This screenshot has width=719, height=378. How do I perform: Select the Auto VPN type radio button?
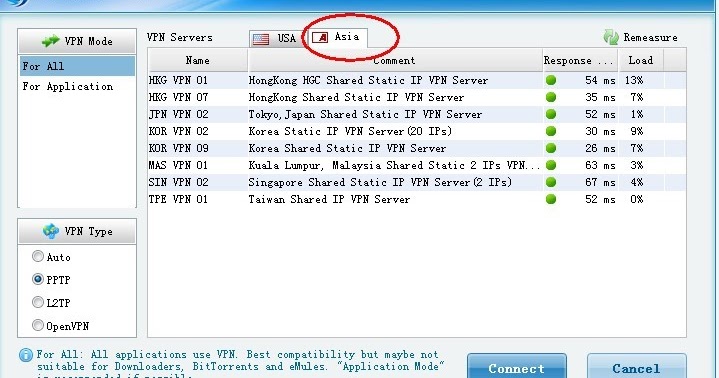38,256
